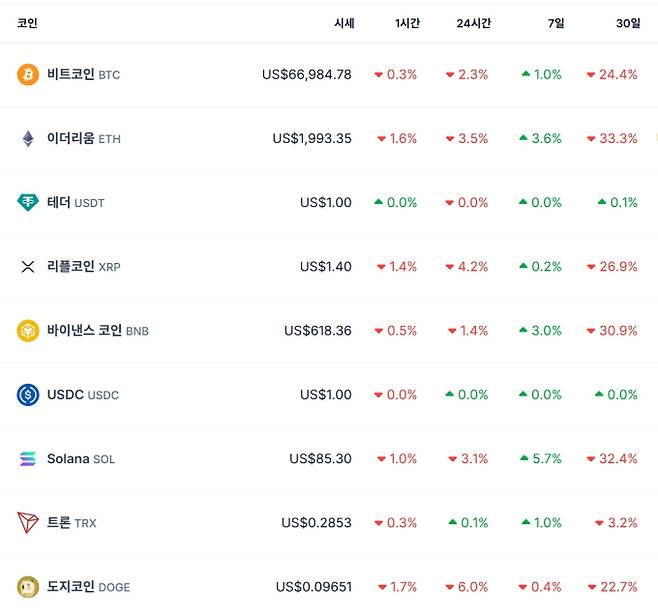Screen dimensions: 658x615
Task: Sort by the 코인 column header
Action: [x=27, y=23]
